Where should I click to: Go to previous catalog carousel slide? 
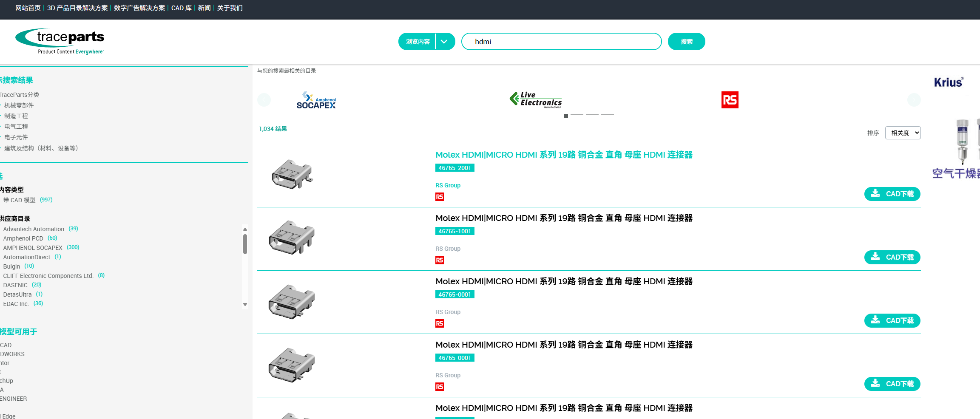pos(264,100)
